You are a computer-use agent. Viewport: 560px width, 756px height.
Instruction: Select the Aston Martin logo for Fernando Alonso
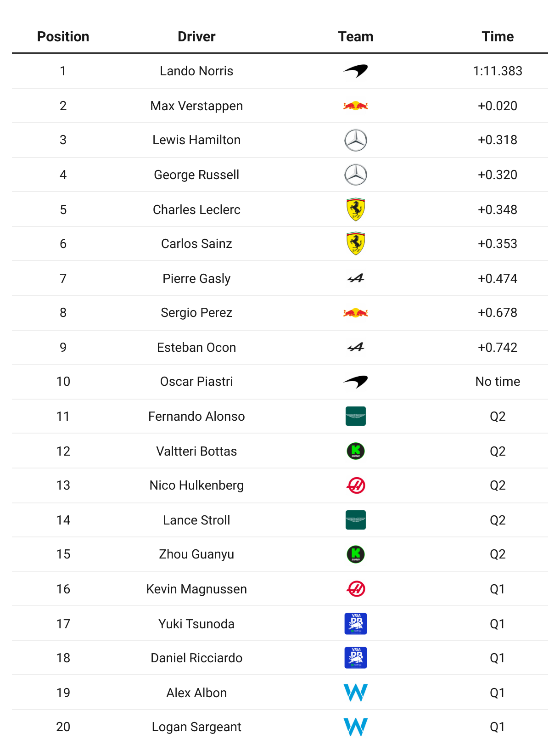(x=356, y=416)
